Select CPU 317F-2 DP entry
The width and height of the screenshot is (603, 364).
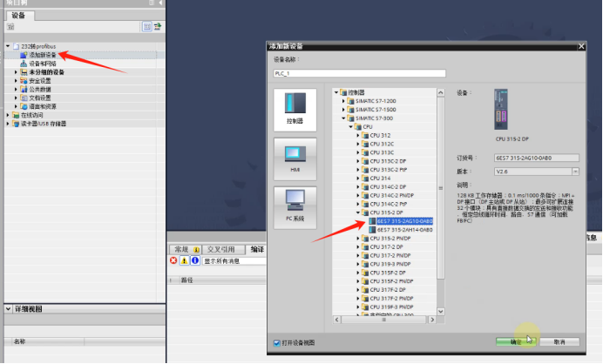[388, 290]
